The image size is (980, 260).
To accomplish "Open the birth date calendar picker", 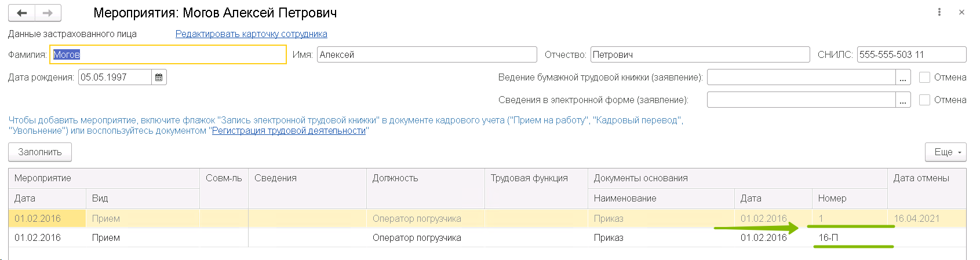I will pyautogui.click(x=159, y=77).
